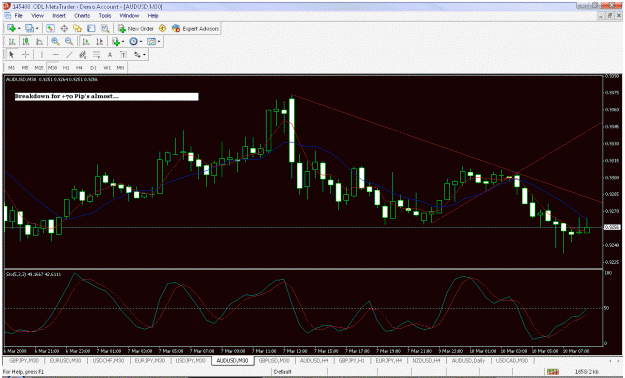This screenshot has height=378, width=625.
Task: Click the Zoom In magnifier
Action: pyautogui.click(x=55, y=41)
